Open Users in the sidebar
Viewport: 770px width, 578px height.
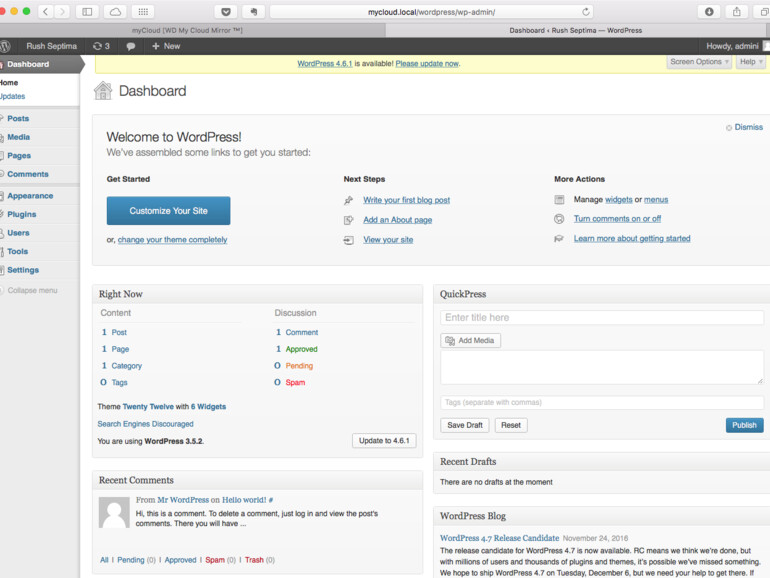18,233
